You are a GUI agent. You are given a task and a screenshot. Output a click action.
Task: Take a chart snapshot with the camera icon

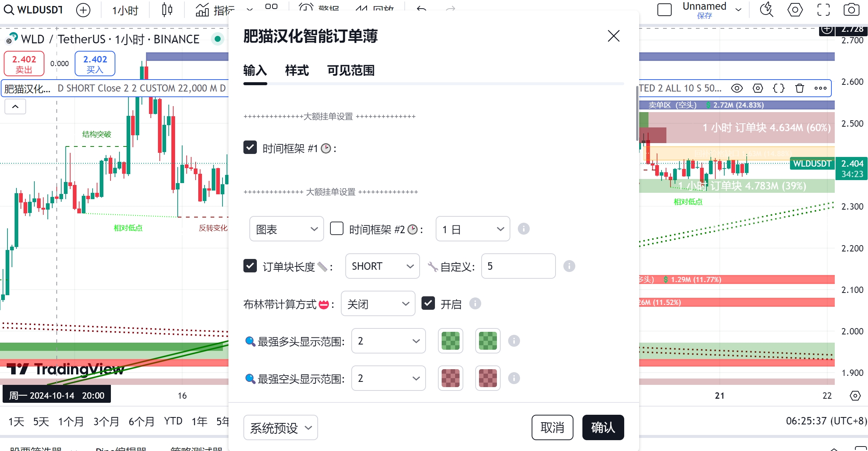tap(852, 10)
